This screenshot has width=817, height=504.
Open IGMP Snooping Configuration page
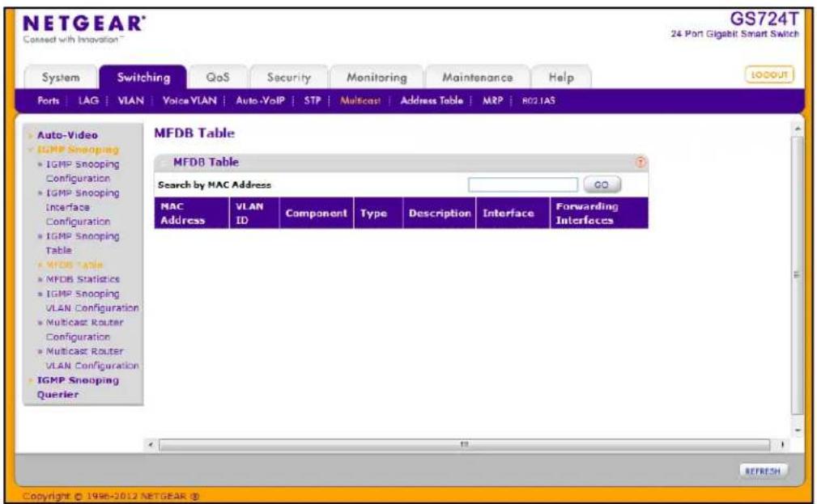point(83,172)
